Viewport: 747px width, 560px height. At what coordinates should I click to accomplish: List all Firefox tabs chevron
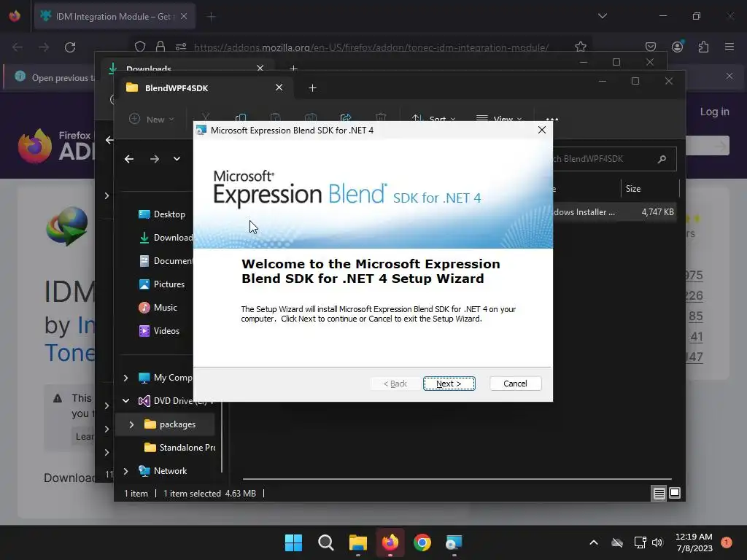[x=602, y=16]
